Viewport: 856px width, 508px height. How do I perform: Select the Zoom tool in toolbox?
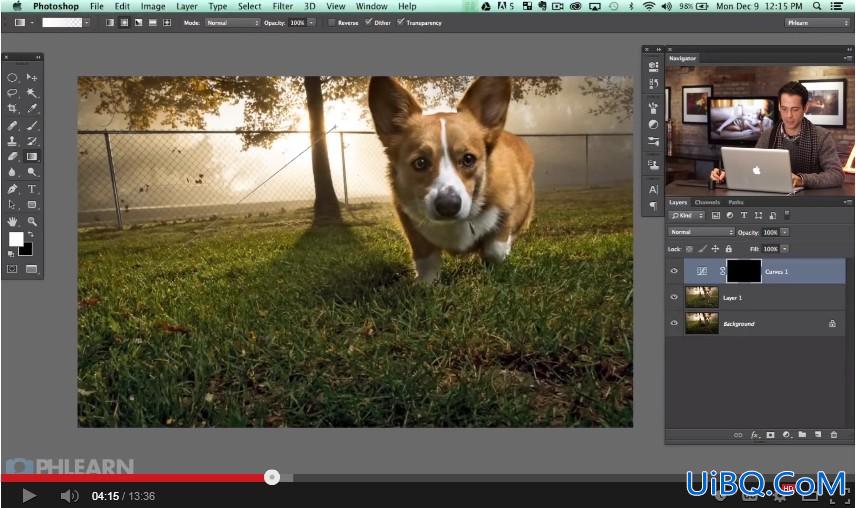(x=32, y=221)
